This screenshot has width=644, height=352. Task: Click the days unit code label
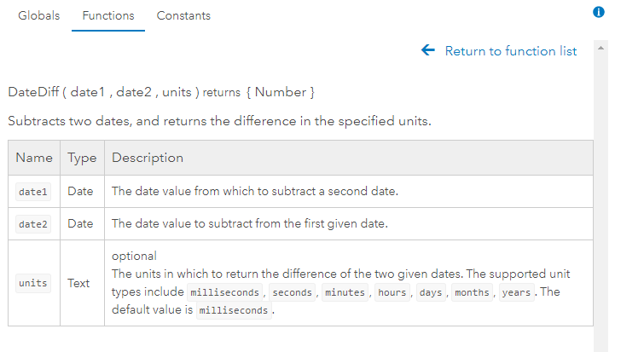pos(430,292)
